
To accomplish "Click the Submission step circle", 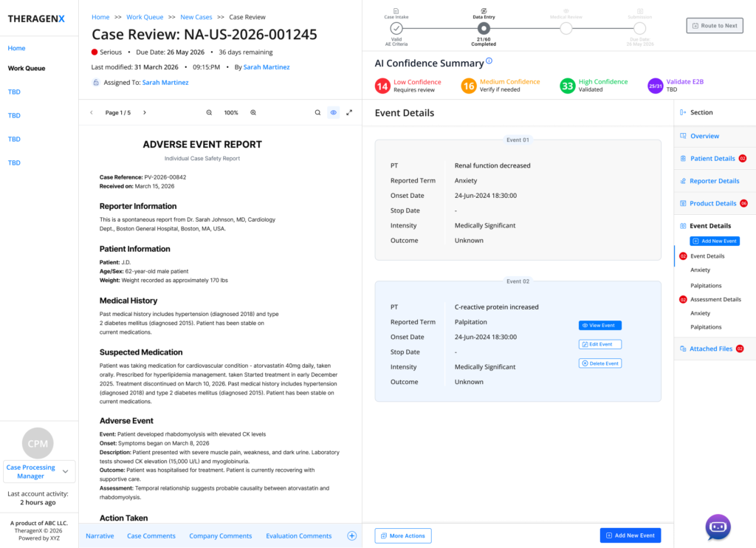I will (x=640, y=28).
